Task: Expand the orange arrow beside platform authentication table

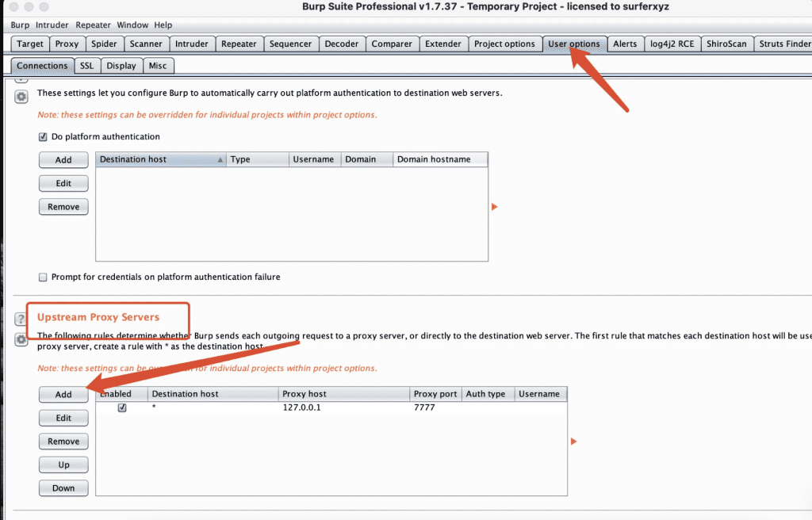Action: point(495,207)
